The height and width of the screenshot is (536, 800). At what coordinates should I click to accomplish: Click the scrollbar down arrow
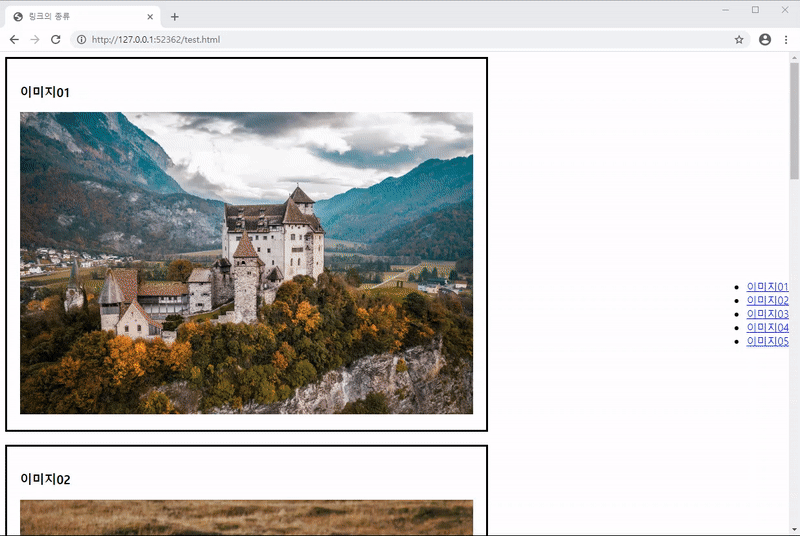click(x=794, y=530)
